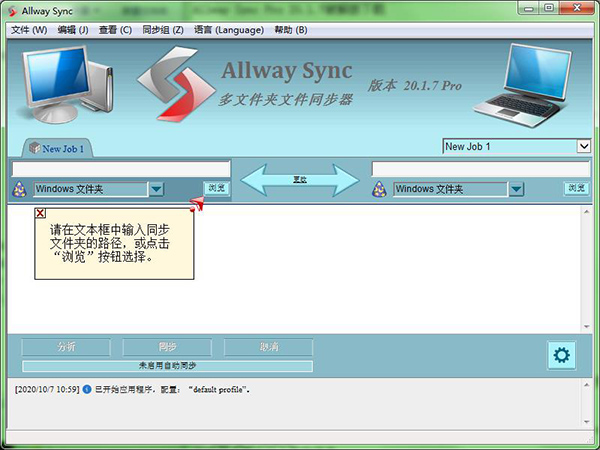This screenshot has height=450, width=600.
Task: Click the laptop illustration
Action: tap(523, 84)
